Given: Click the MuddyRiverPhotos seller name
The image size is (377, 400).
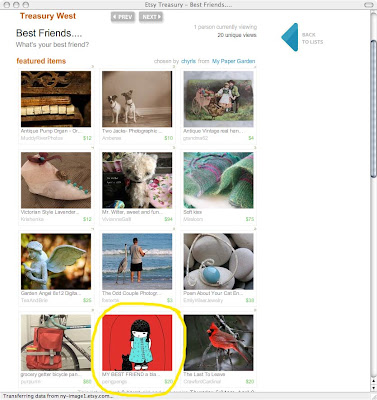Looking at the screenshot, I should click(42, 138).
